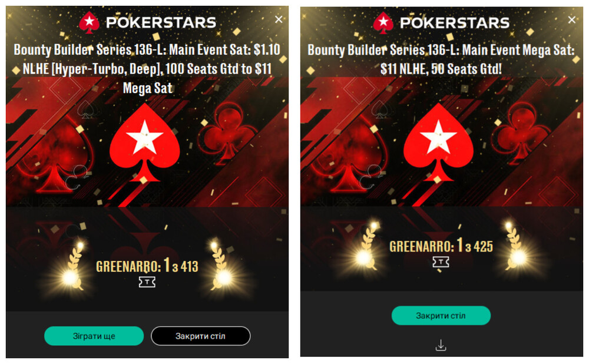
Task: Click the 'Main Event Sat: $1.10' tournament title
Action: pyautogui.click(x=147, y=69)
